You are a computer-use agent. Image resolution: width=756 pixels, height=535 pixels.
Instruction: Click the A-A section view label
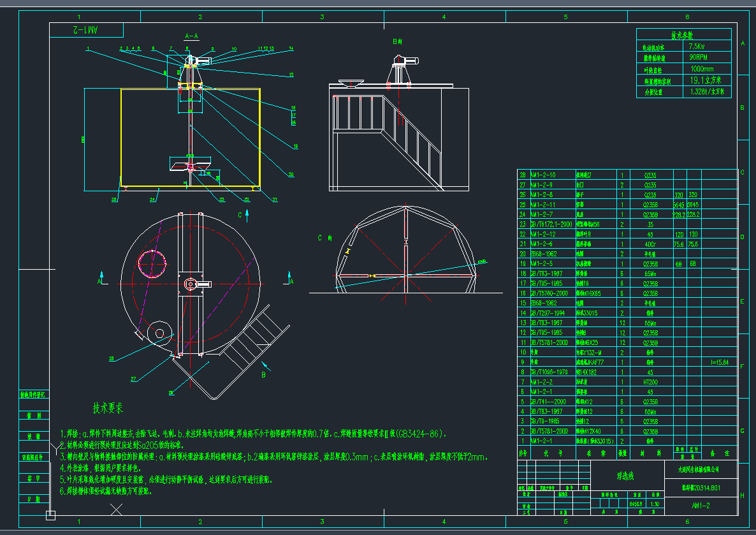[191, 36]
